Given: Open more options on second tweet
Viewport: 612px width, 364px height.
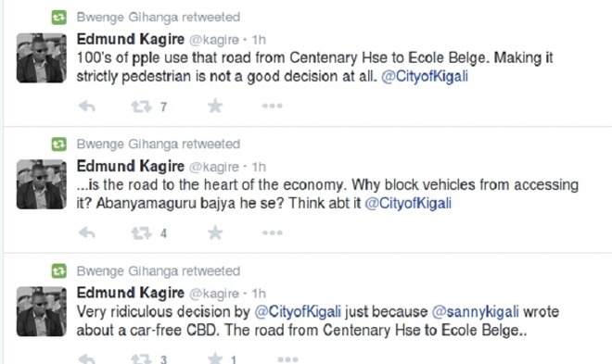Looking at the screenshot, I should click(x=272, y=232).
